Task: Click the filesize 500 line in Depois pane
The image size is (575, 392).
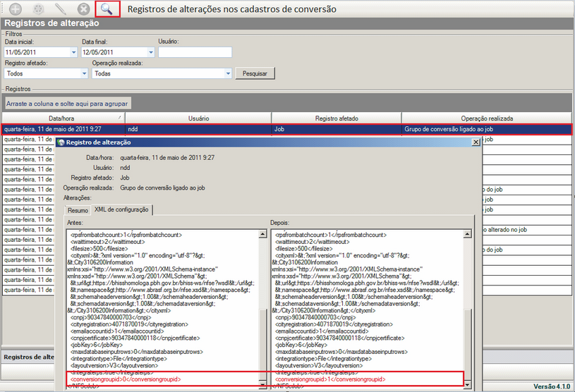Action: (x=303, y=249)
